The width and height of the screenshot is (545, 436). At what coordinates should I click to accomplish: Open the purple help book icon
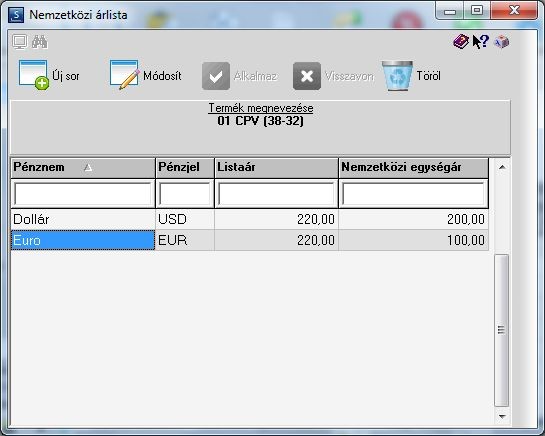[461, 42]
